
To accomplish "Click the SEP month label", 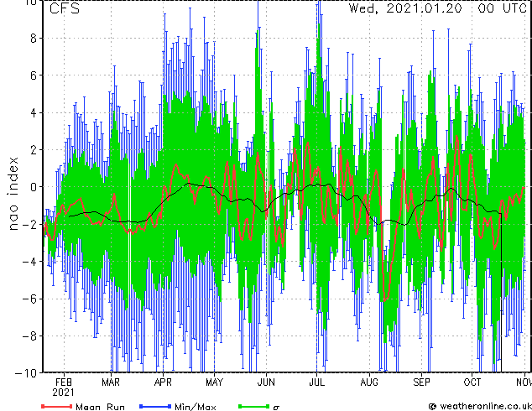I will pos(421,382).
